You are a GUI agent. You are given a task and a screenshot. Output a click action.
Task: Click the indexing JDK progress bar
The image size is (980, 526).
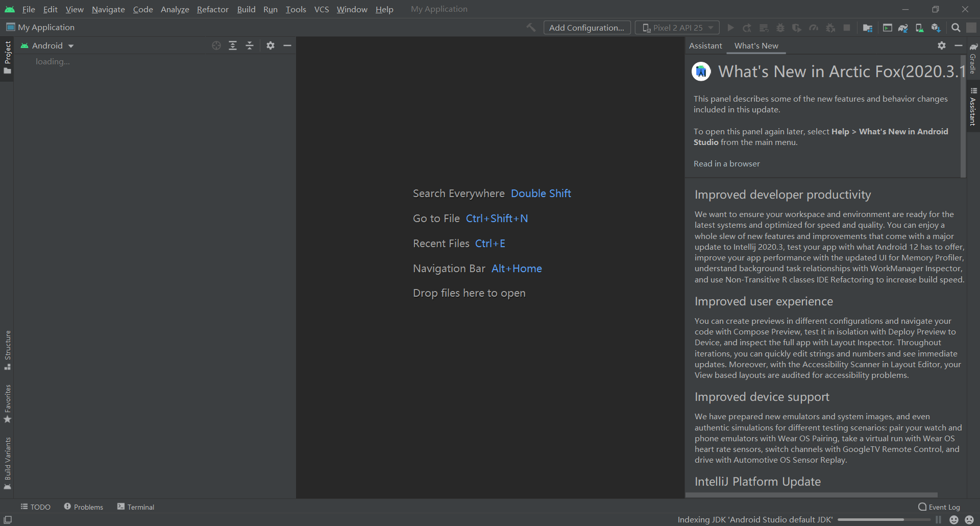click(x=884, y=520)
